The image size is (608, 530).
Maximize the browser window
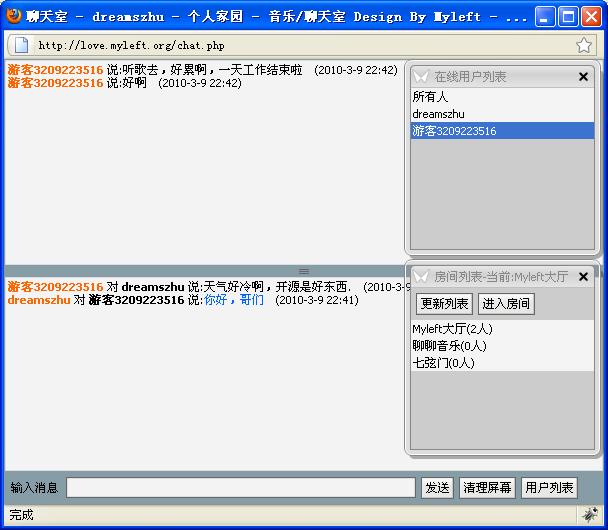(568, 17)
